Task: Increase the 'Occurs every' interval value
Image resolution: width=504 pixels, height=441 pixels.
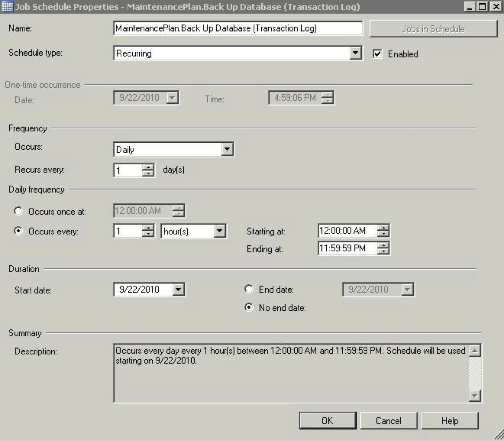Action: (x=148, y=228)
